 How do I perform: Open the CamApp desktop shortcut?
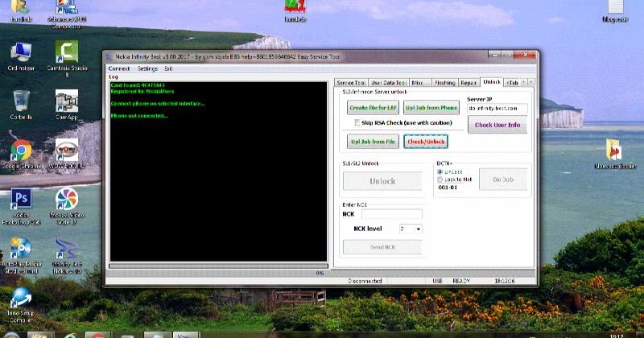click(67, 105)
